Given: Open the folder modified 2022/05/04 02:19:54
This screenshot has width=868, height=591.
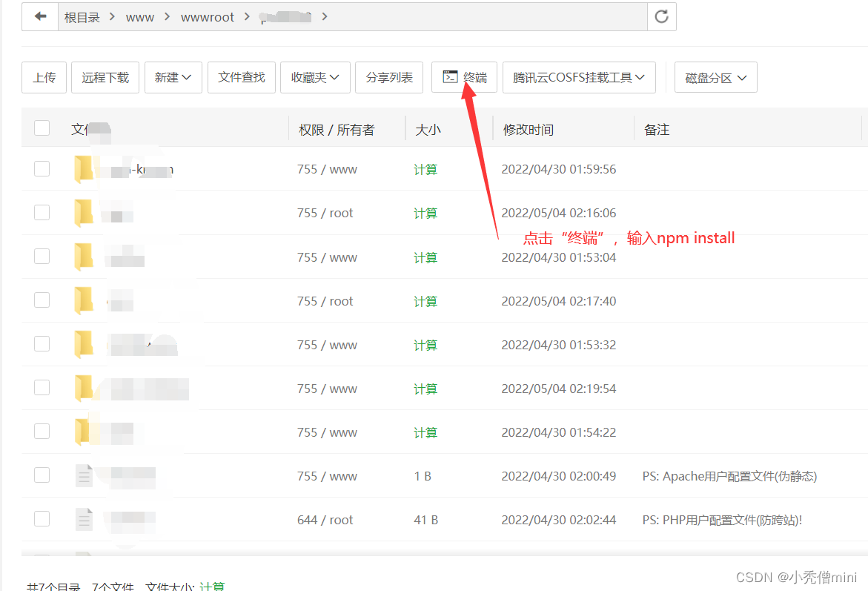Looking at the screenshot, I should tap(85, 389).
